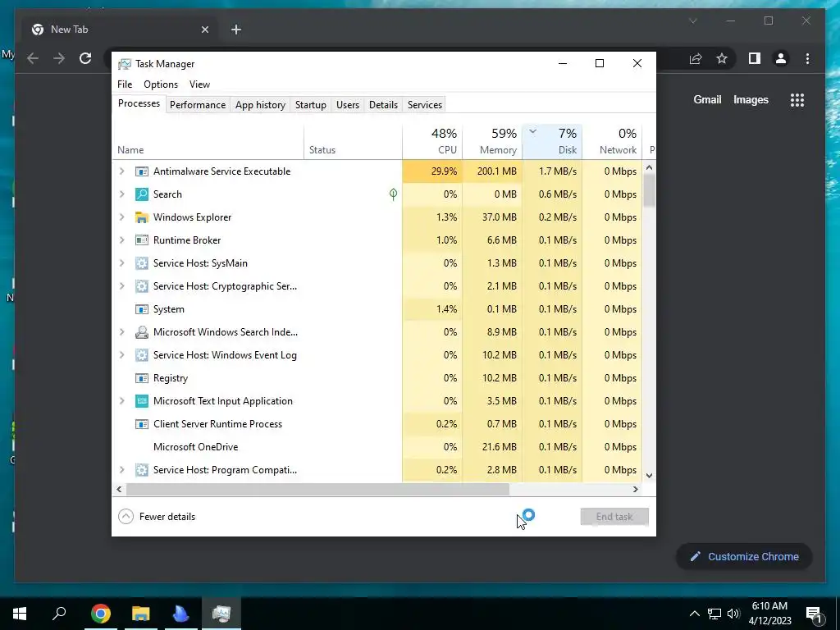Image resolution: width=840 pixels, height=630 pixels.
Task: Show hidden system tray icons
Action: point(694,614)
